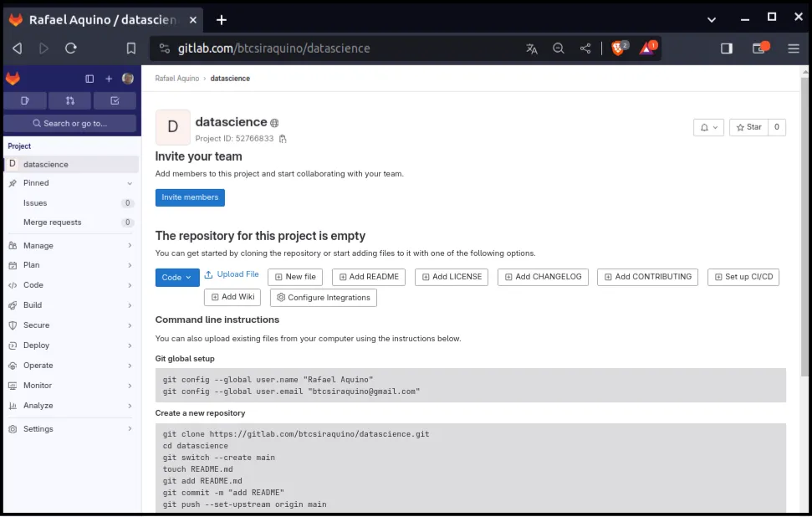Click site settings icon in address bar

point(164,49)
